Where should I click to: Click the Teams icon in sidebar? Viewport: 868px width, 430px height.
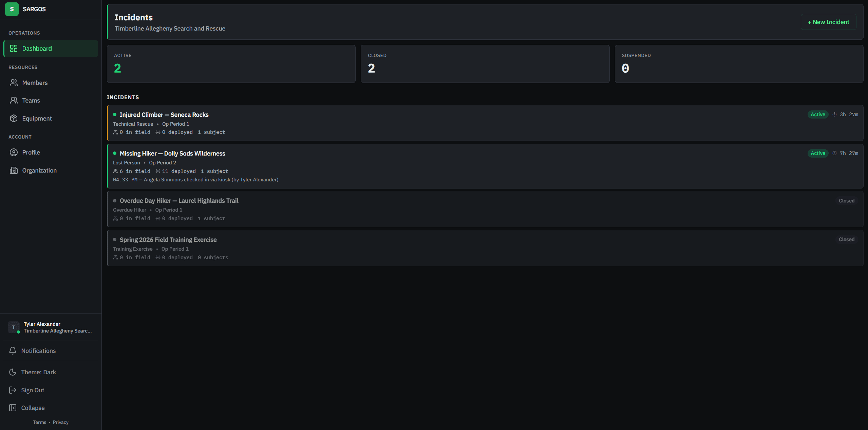tap(14, 101)
